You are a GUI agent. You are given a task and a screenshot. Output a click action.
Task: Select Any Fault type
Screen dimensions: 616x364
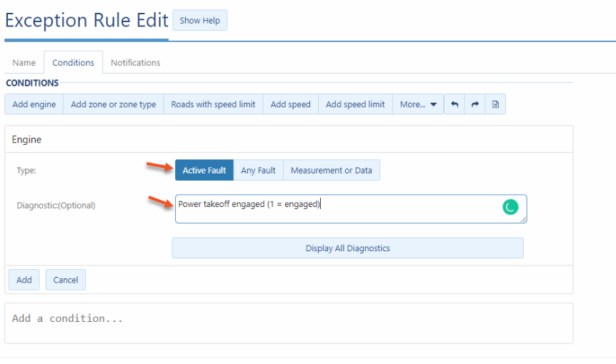click(258, 171)
